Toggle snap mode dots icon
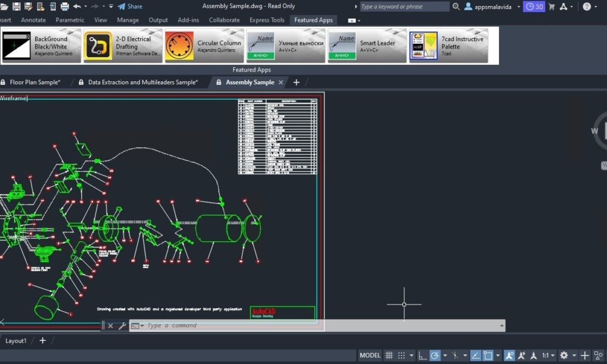This screenshot has width=607, height=364. [x=401, y=355]
